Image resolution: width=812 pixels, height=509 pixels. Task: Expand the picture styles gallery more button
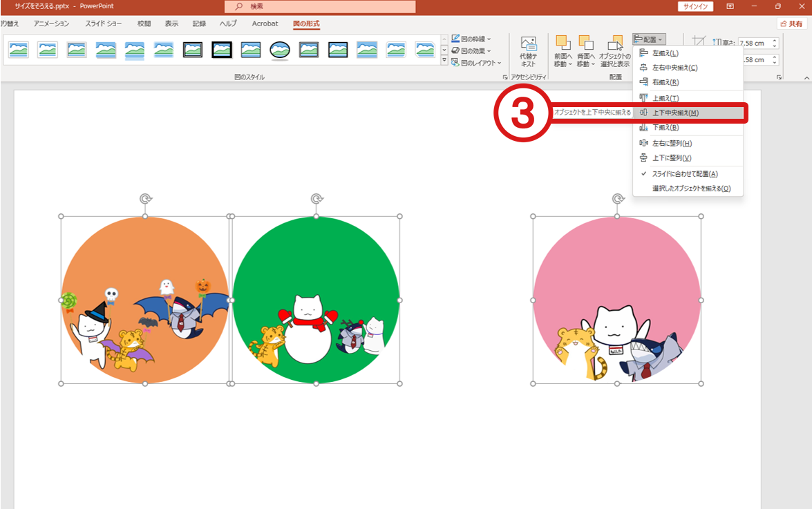[x=444, y=61]
